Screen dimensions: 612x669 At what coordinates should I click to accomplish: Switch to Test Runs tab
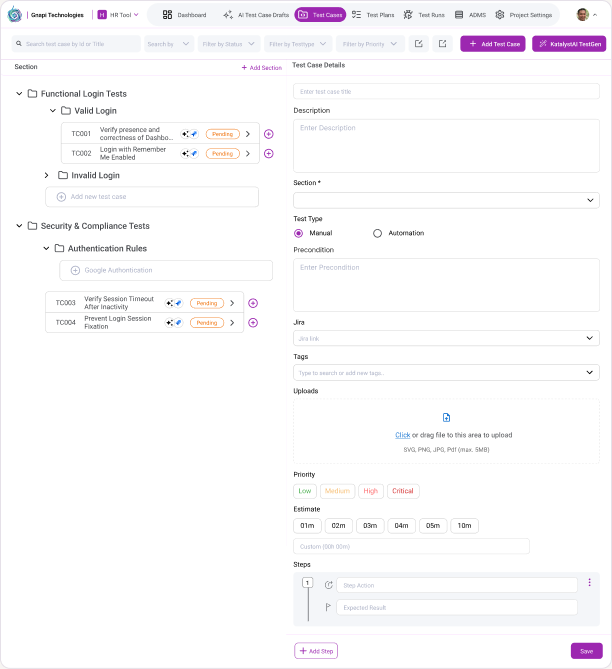(x=424, y=15)
